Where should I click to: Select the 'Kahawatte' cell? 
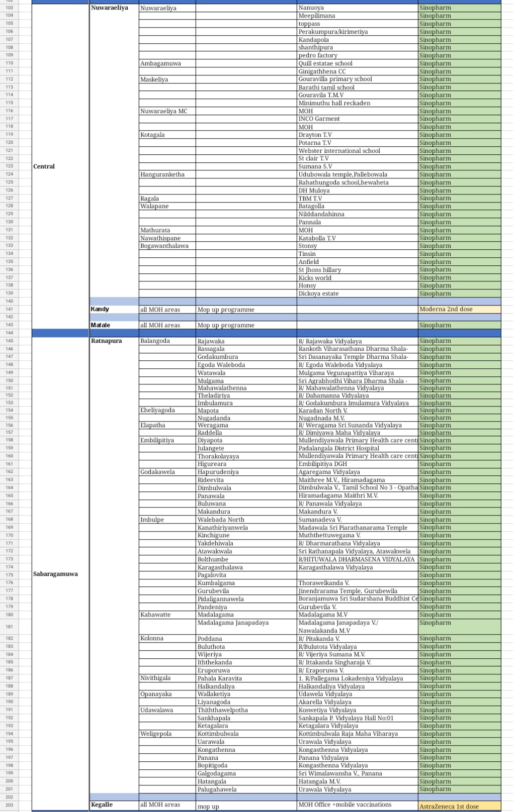(x=167, y=615)
